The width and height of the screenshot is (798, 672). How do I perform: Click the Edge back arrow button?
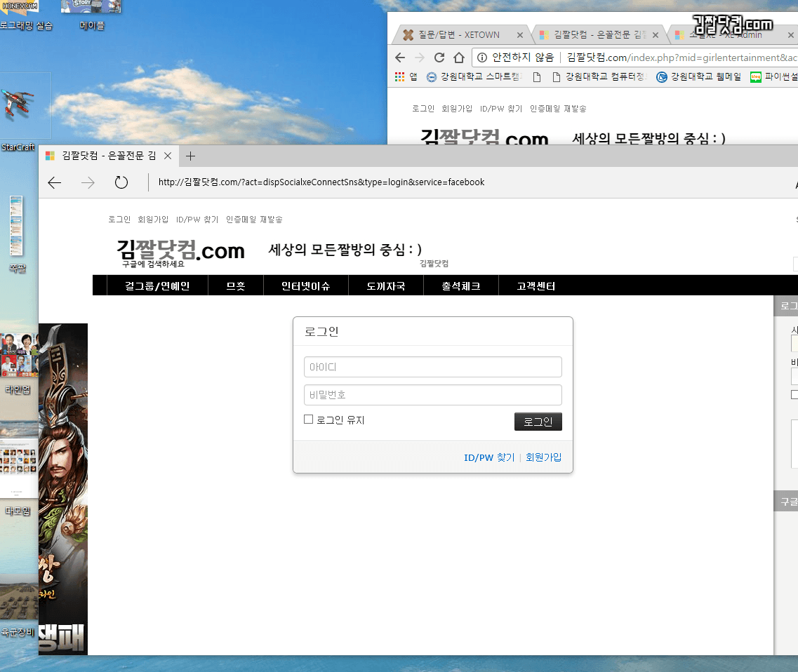[x=55, y=183]
